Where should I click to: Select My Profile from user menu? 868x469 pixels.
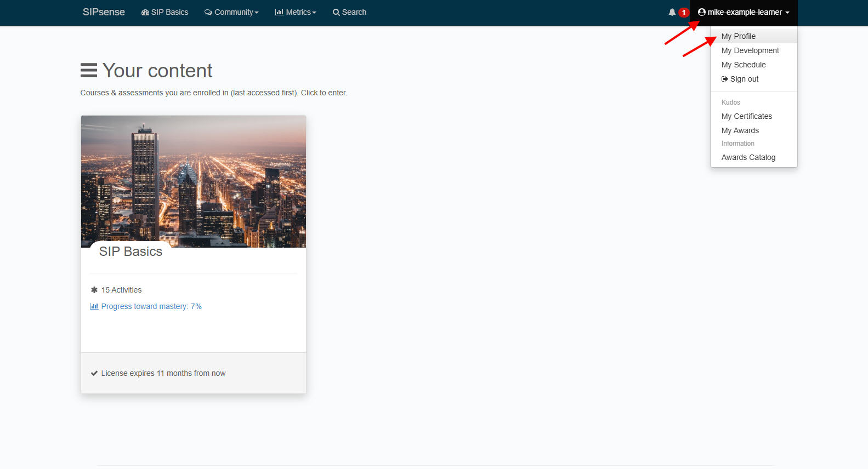pos(753,36)
